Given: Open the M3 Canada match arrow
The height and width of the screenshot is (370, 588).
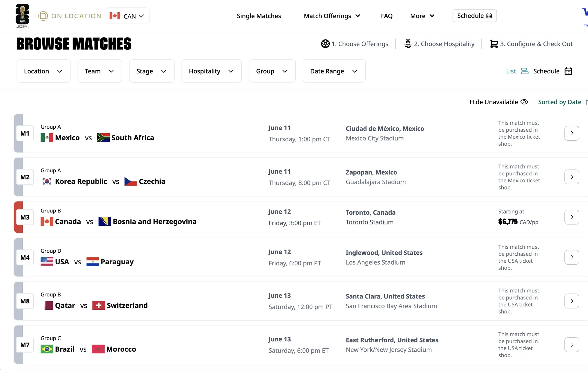Looking at the screenshot, I should 572,217.
